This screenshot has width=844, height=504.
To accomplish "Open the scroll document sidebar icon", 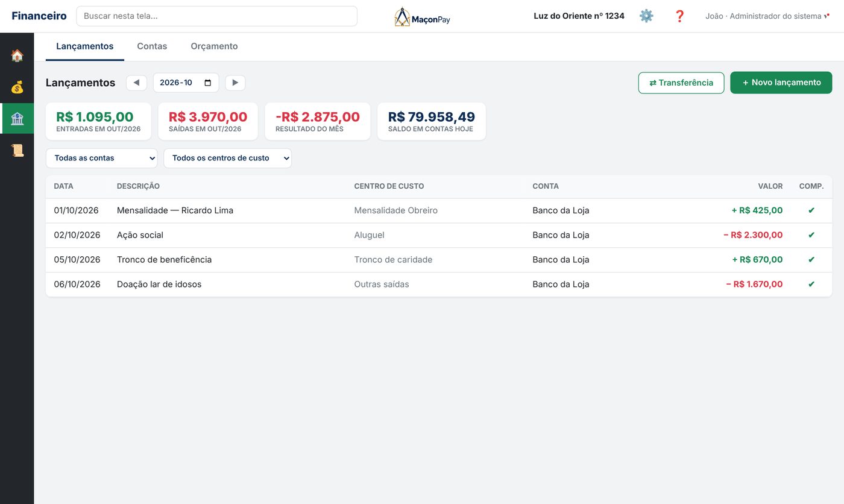I will [x=17, y=150].
